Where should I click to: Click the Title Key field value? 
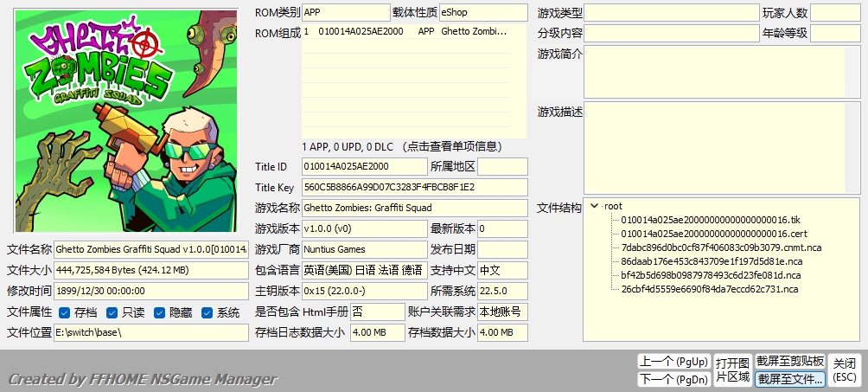[x=415, y=188]
